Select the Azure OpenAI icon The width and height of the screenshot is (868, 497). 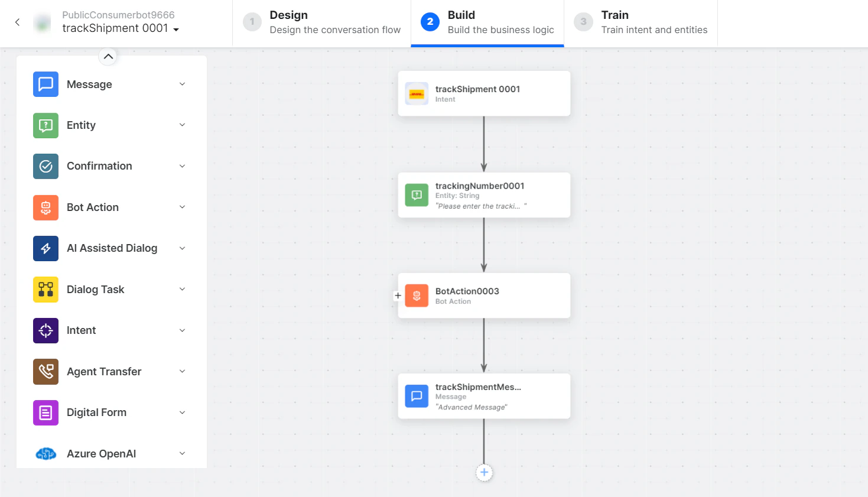click(x=45, y=453)
